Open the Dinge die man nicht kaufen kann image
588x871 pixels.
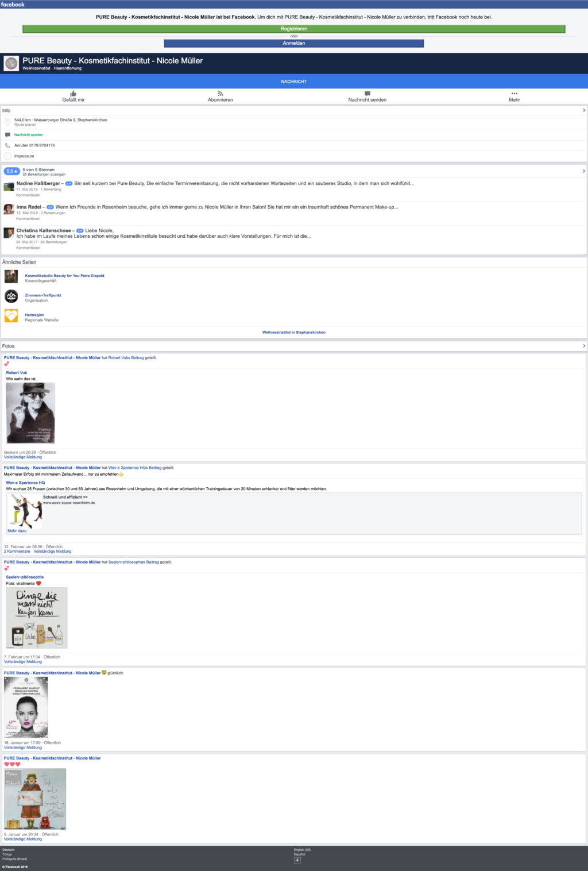pos(37,618)
